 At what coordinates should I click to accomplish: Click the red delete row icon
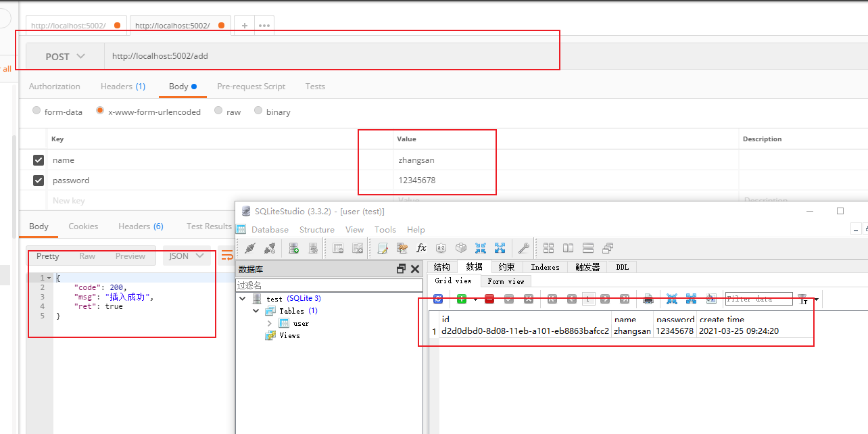[x=489, y=299]
